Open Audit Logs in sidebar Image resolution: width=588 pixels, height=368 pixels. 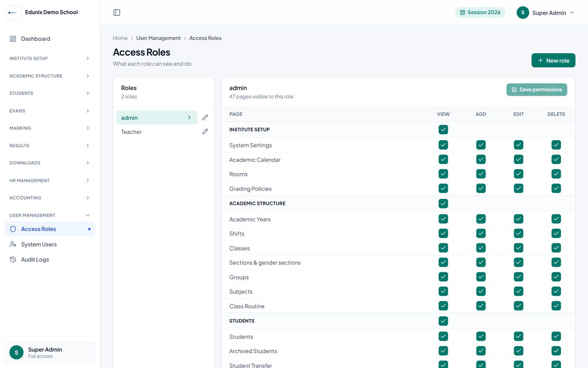pos(50,260)
